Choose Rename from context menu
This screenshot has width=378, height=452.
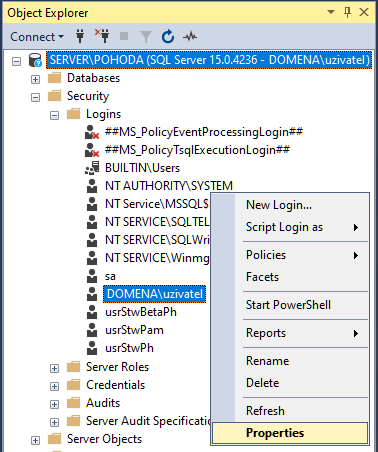point(290,361)
